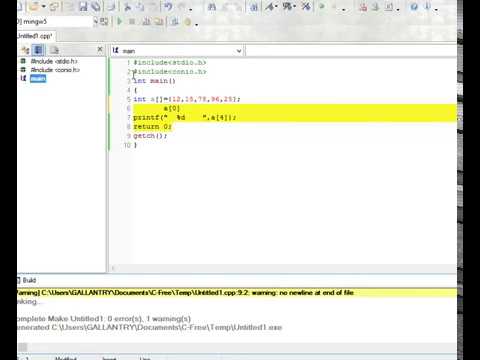
Task: Select the Build output tab
Action: (x=27, y=280)
